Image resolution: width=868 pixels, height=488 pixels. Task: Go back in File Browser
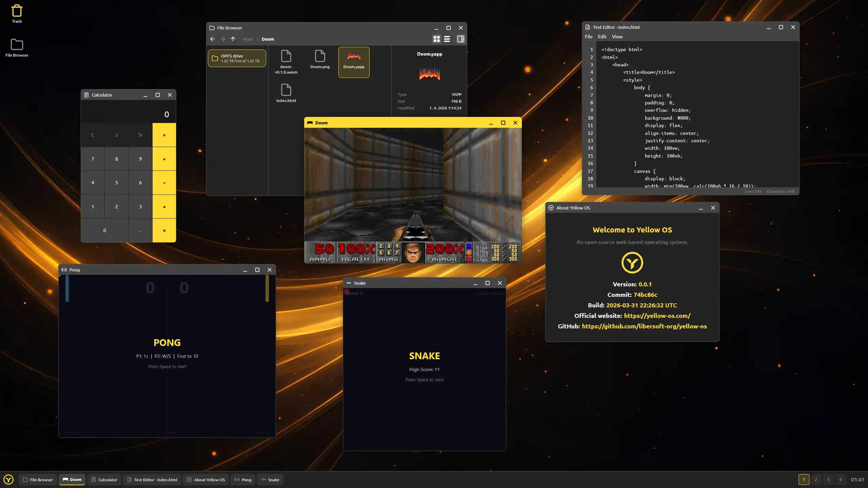tap(213, 39)
